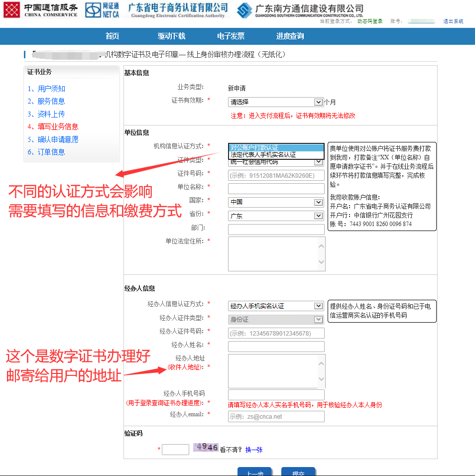The height and width of the screenshot is (476, 475).
Task: Open the 省份 dropdown showing 广东
Action: 276,216
